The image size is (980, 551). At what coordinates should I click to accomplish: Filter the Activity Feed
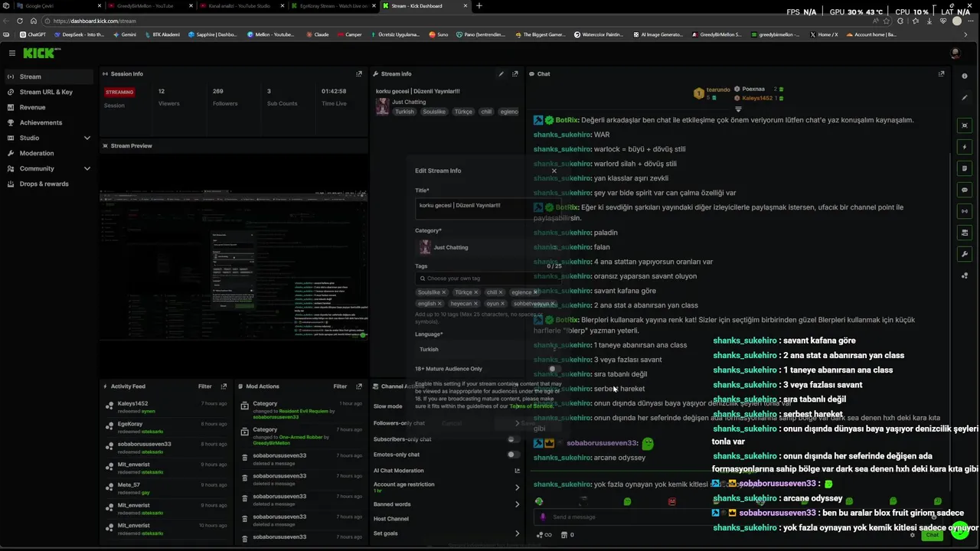point(205,386)
